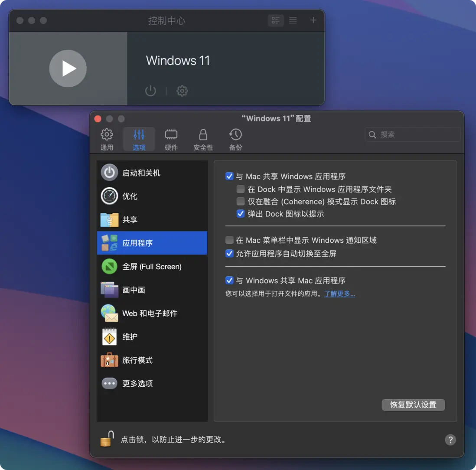Select 启动和关机 in the sidebar
This screenshot has height=470, width=476.
[x=152, y=173]
